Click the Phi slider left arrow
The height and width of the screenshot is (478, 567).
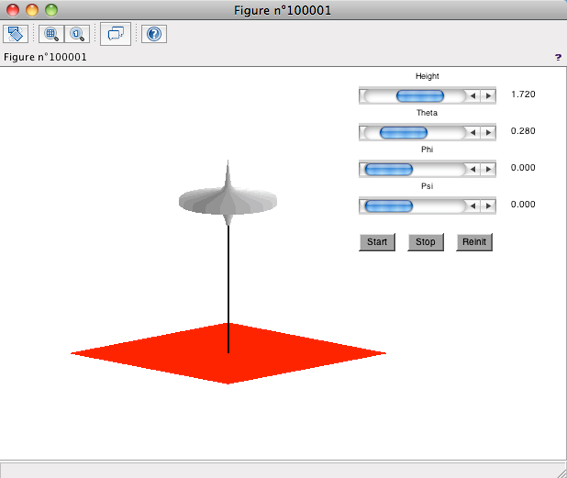click(473, 169)
